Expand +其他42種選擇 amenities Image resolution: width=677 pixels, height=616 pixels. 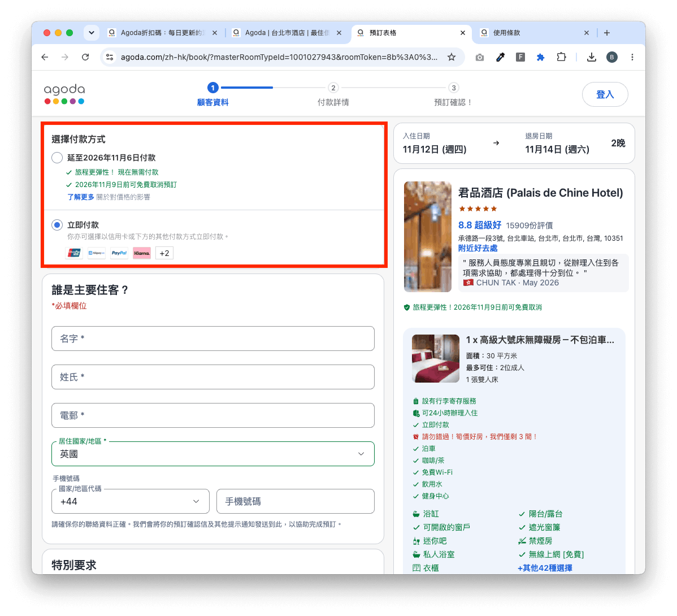[x=545, y=567]
